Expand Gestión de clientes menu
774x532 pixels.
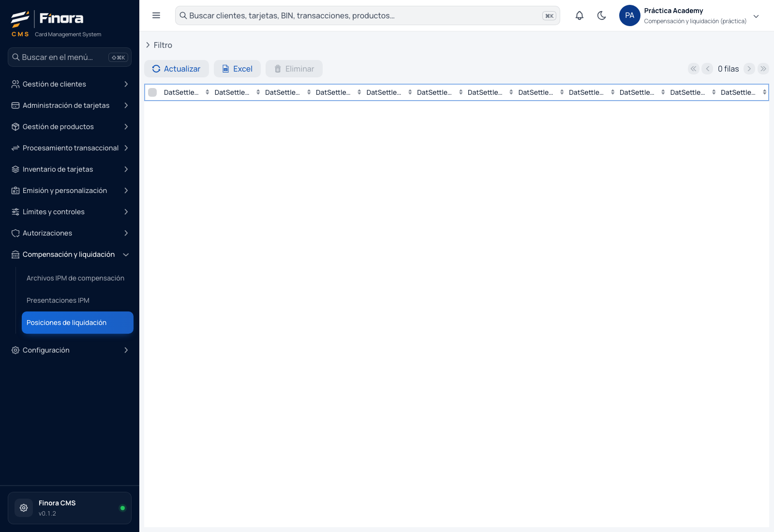click(70, 84)
